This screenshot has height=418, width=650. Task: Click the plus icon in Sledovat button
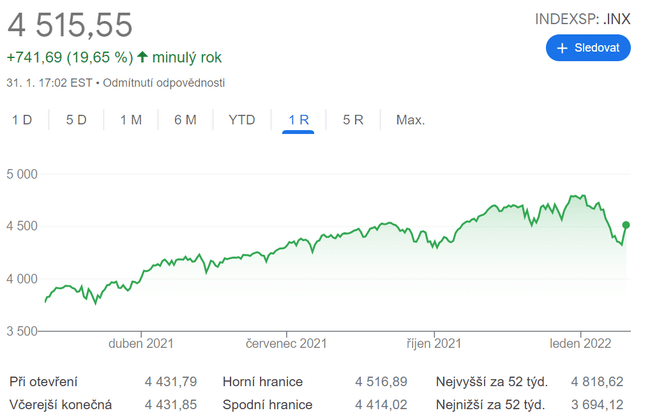562,48
